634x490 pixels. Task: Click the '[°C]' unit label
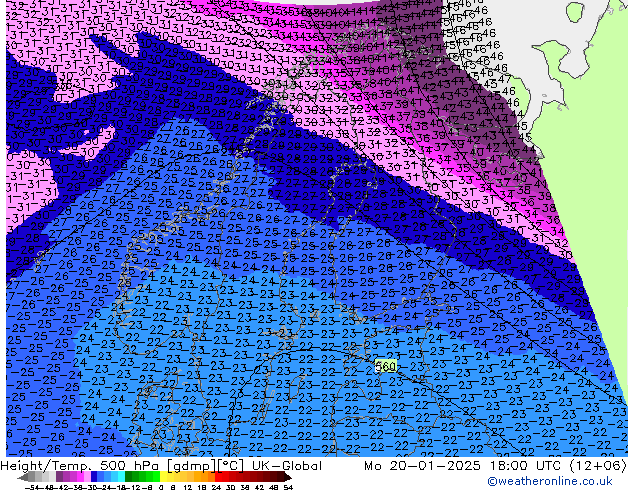[x=231, y=466]
